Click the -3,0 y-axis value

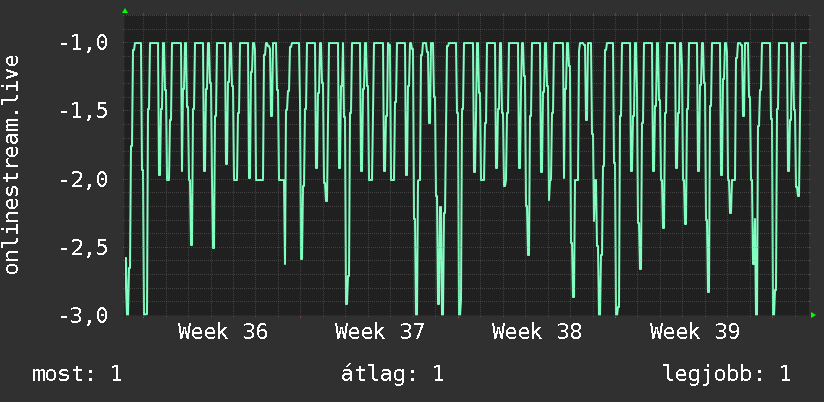84,316
